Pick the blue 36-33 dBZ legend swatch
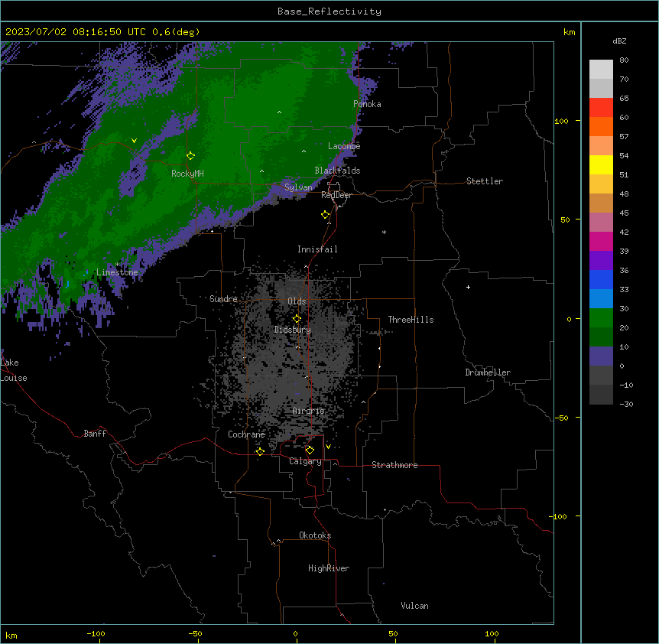 pyautogui.click(x=601, y=279)
